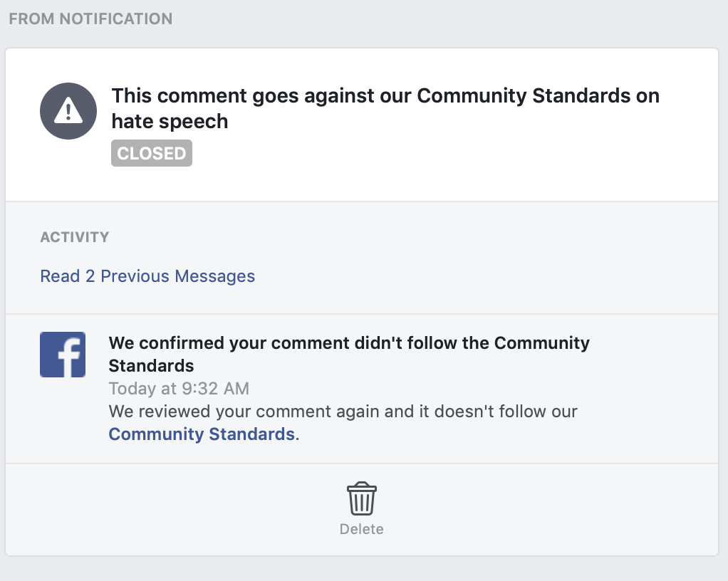Viewport: 728px width, 581px height.
Task: Select the top headline's first line
Action: [385, 96]
